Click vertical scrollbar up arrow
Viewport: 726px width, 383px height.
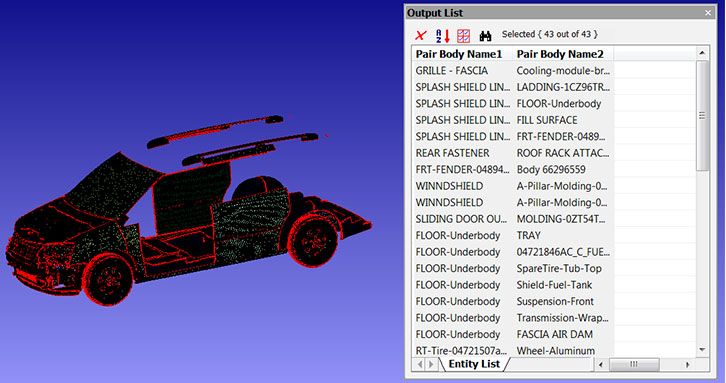coord(702,53)
